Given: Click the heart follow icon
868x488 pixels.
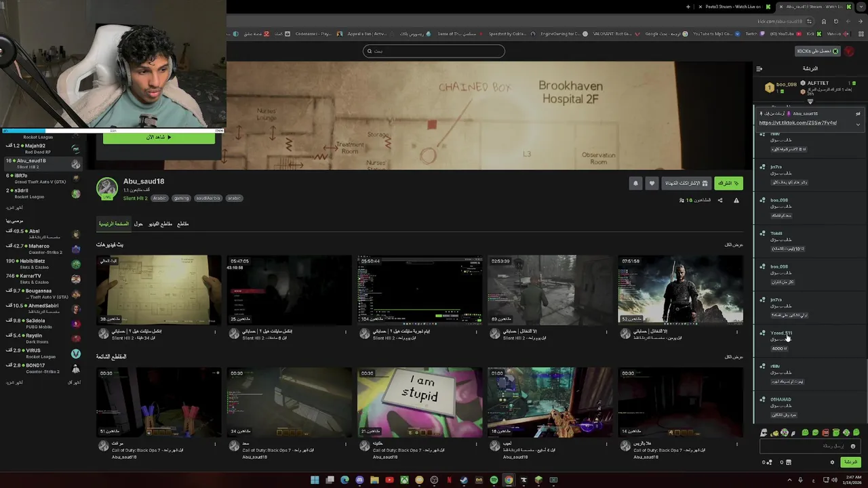Looking at the screenshot, I should pyautogui.click(x=652, y=183).
